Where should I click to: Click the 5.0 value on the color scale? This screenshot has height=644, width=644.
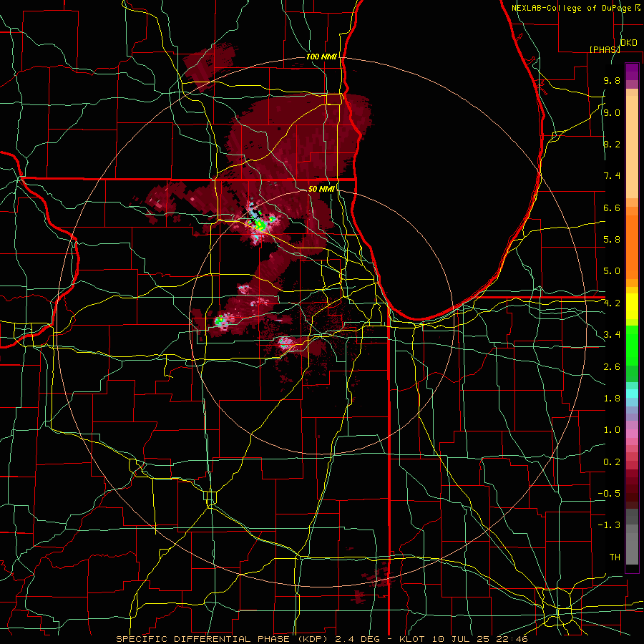612,271
